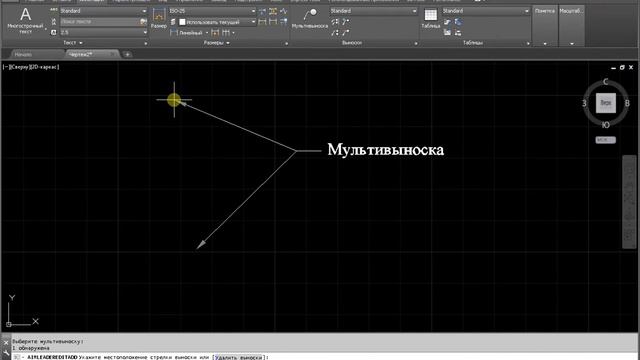Click the Верх face of the ViewCube
Viewport: 640px width, 360px height.
click(606, 103)
